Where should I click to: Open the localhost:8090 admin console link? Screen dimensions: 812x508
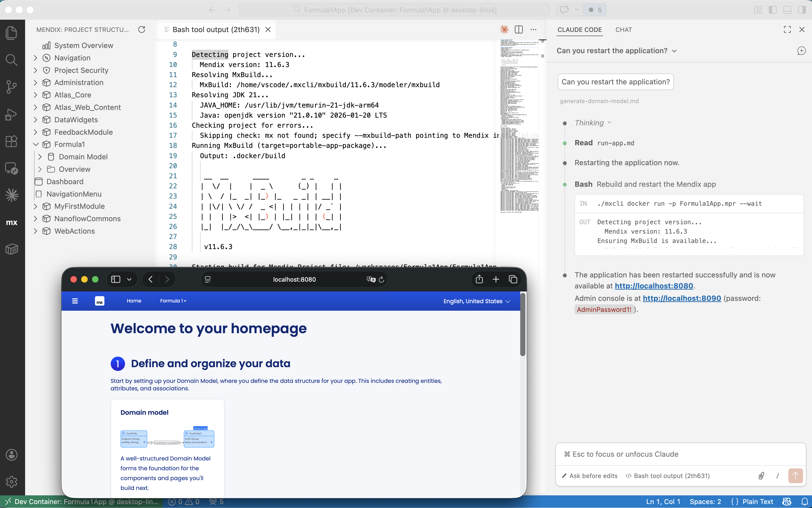682,298
